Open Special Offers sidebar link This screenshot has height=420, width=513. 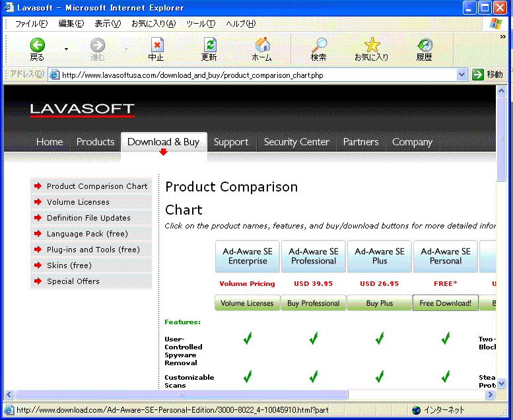coord(73,281)
